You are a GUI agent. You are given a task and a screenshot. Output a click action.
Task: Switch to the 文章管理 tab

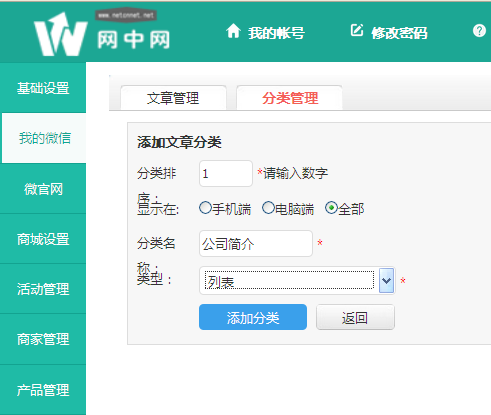(173, 98)
